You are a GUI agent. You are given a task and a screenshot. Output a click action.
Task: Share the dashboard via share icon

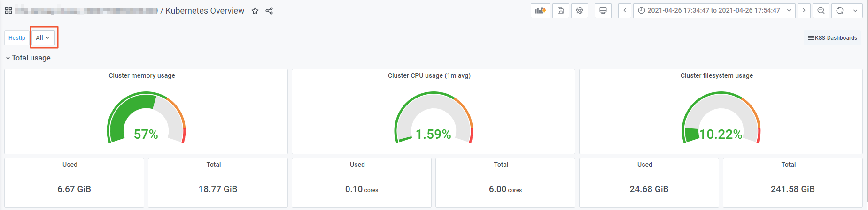pyautogui.click(x=269, y=11)
